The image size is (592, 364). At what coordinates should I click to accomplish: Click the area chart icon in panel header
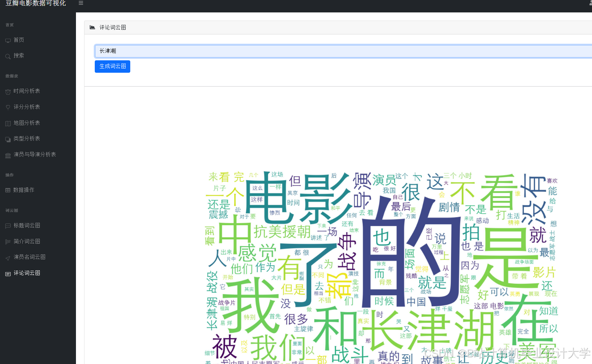(x=92, y=27)
